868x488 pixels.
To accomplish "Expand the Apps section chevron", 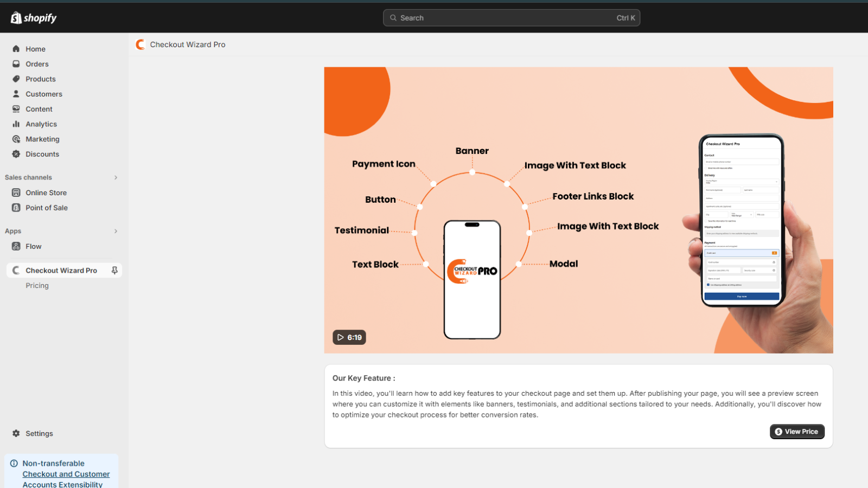I will pyautogui.click(x=116, y=231).
